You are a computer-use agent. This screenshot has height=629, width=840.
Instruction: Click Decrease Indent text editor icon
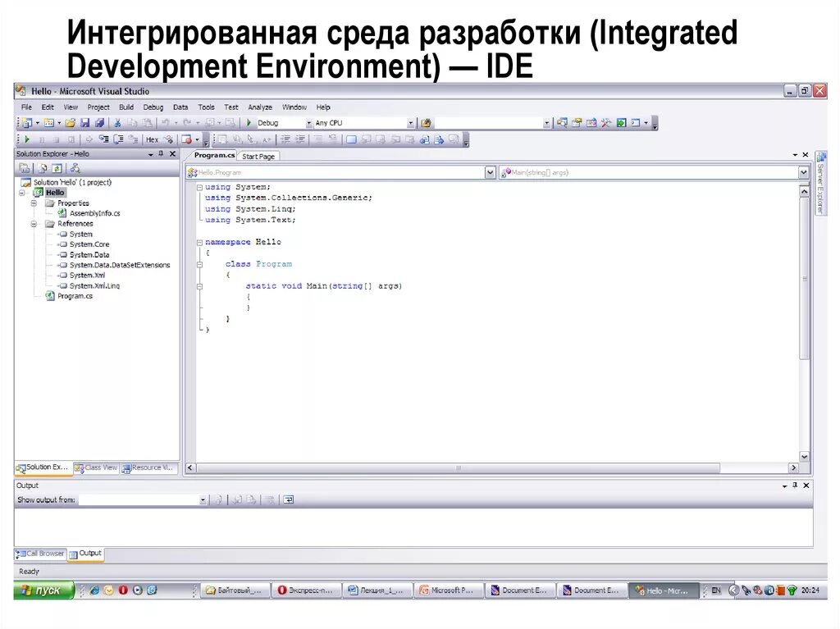coord(285,139)
